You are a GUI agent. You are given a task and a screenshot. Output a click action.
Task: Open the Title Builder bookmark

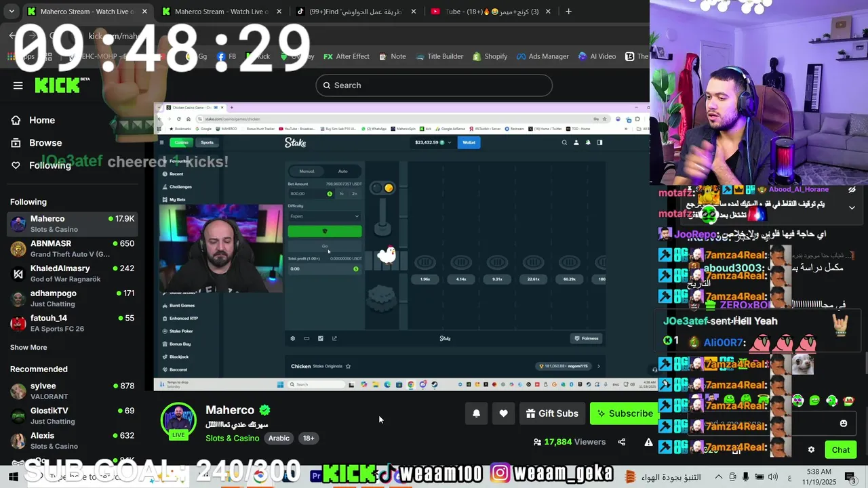pos(439,56)
